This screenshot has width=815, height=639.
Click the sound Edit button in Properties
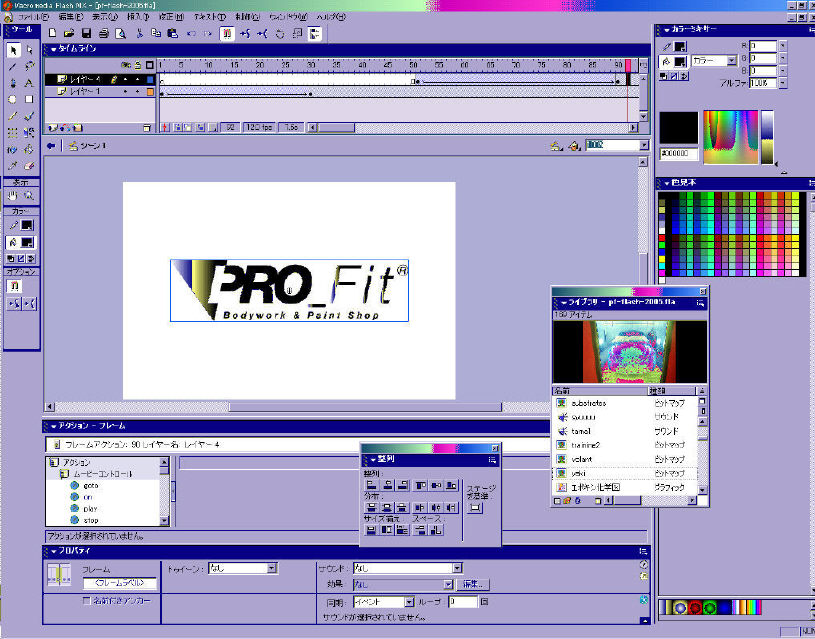[x=474, y=584]
